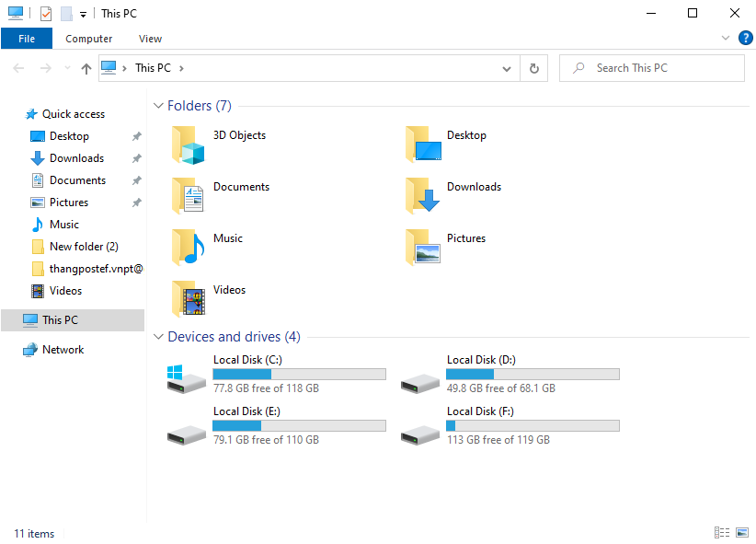This screenshot has width=756, height=544.
Task: Open the Videos folder icon
Action: [188, 300]
